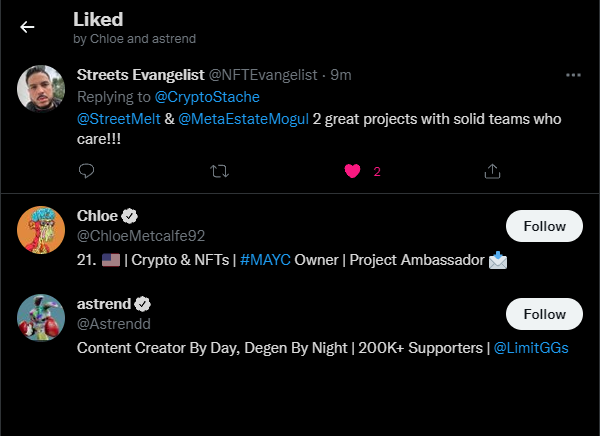Click the Streets Evangelist display name
Screen dimensions: 600x436
tap(140, 75)
